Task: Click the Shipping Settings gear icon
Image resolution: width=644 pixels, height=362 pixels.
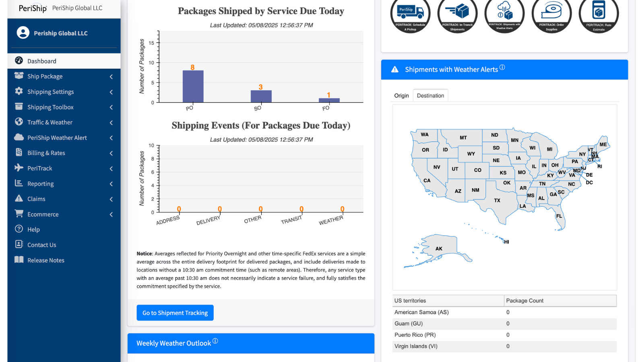Action: pos(19,91)
